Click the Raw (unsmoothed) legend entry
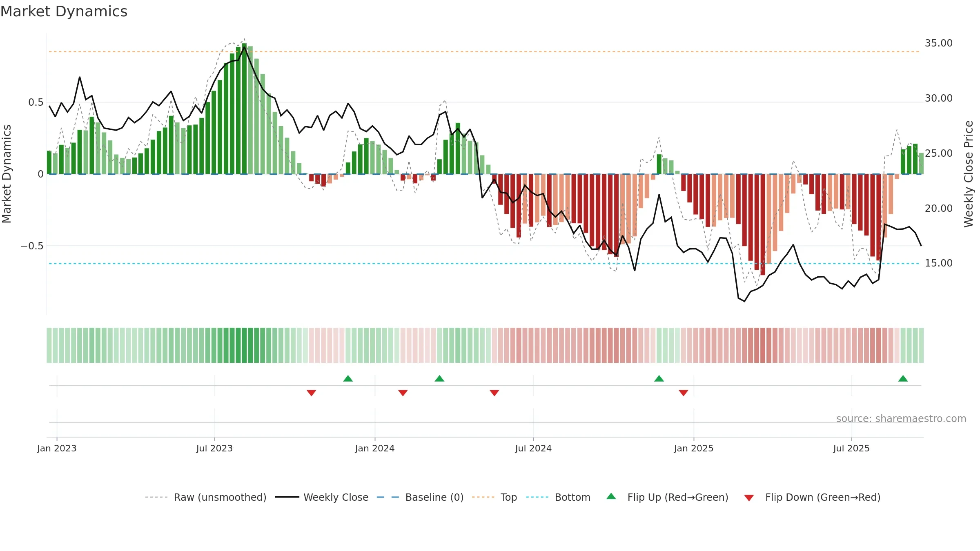This screenshot has width=980, height=551. 206,497
